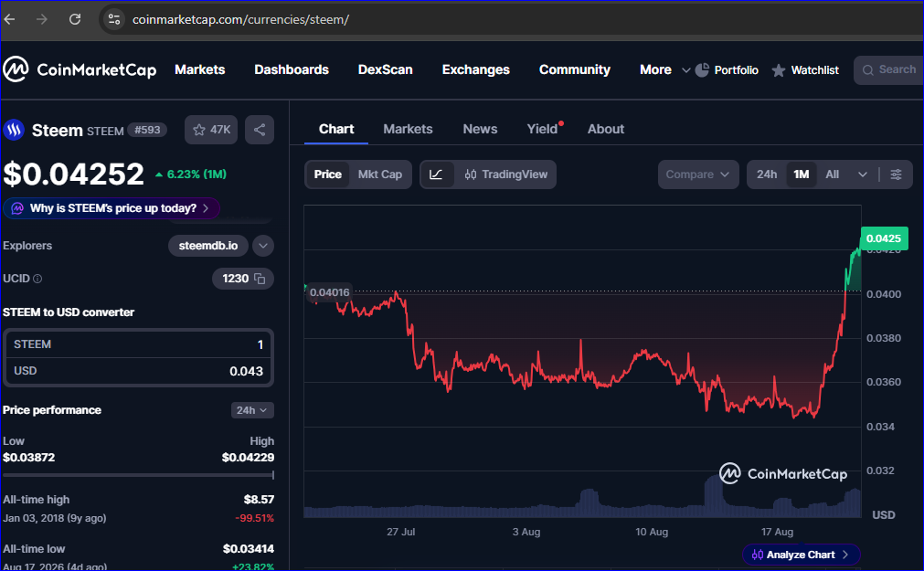This screenshot has height=571, width=924.
Task: Click the Steem coin logo
Action: (x=14, y=130)
